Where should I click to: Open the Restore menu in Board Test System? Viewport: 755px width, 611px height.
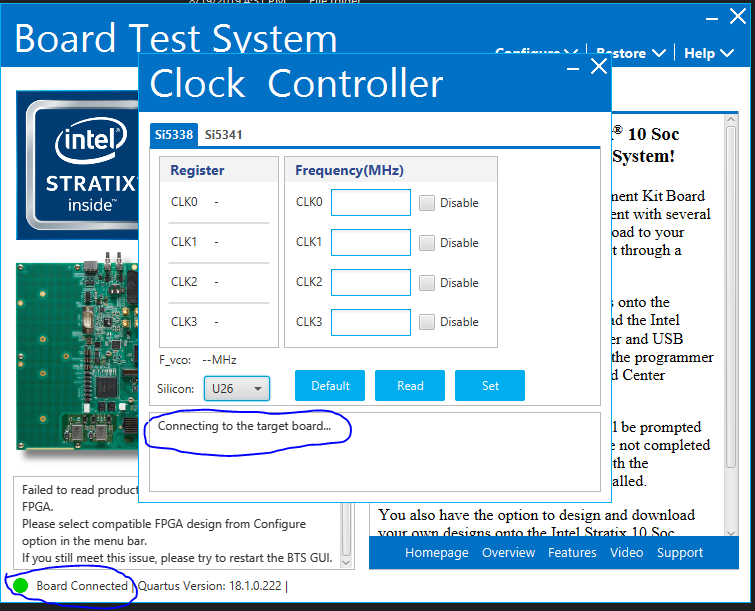630,53
